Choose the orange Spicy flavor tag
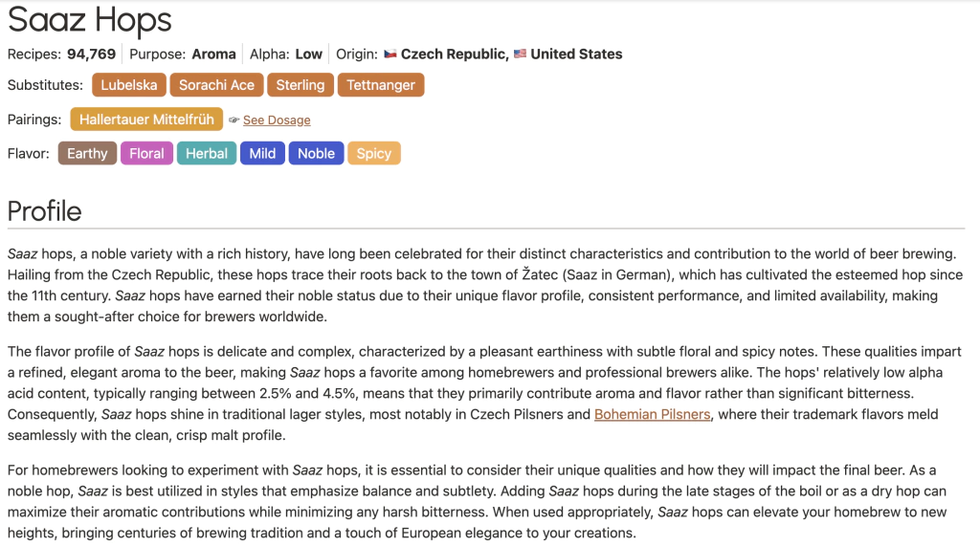The height and width of the screenshot is (546, 980). click(x=373, y=154)
